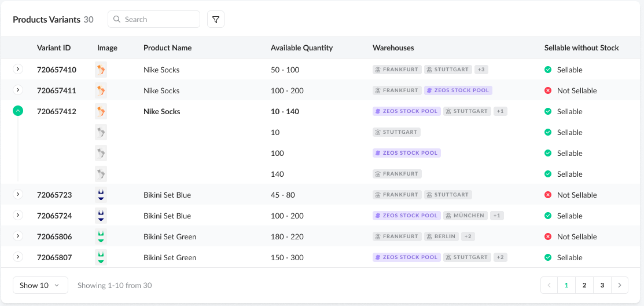This screenshot has height=306, width=644.
Task: Click the +3 more warehouses badge
Action: pos(481,70)
